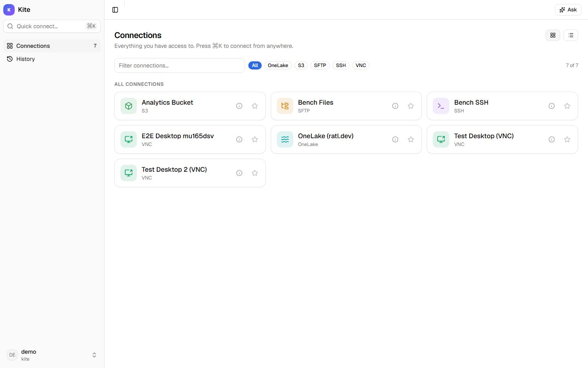588x368 pixels.
Task: Show info for Analytics Bucket
Action: click(239, 106)
